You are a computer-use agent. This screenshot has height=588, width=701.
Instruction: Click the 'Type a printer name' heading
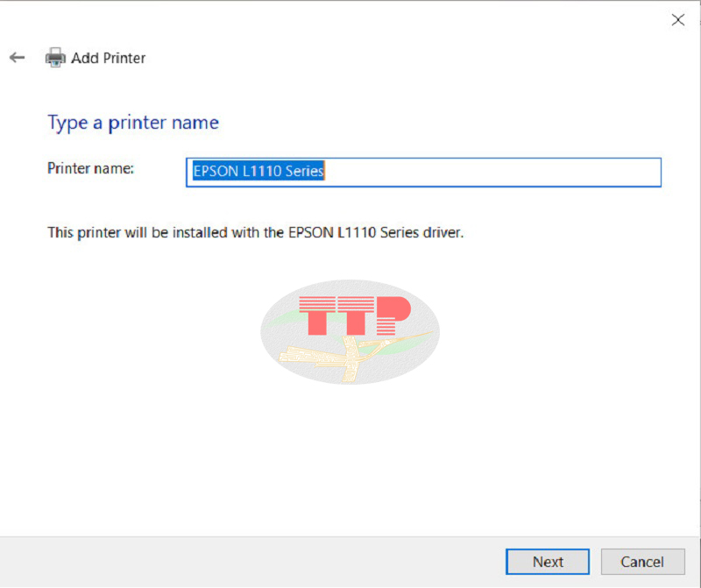click(x=133, y=123)
